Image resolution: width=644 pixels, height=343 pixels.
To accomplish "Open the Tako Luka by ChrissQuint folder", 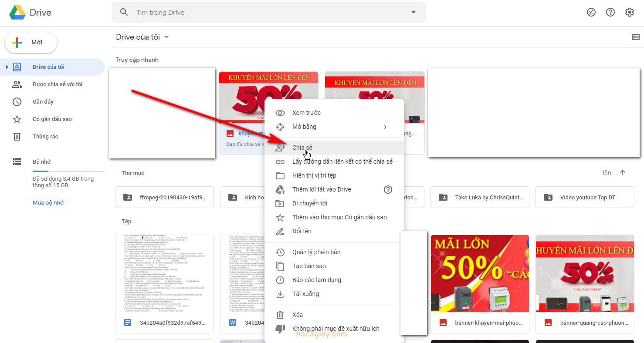I will 480,197.
